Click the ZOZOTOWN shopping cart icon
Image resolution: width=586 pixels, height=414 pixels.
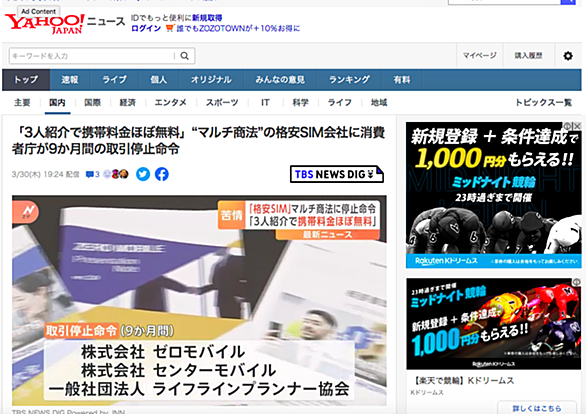[170, 28]
